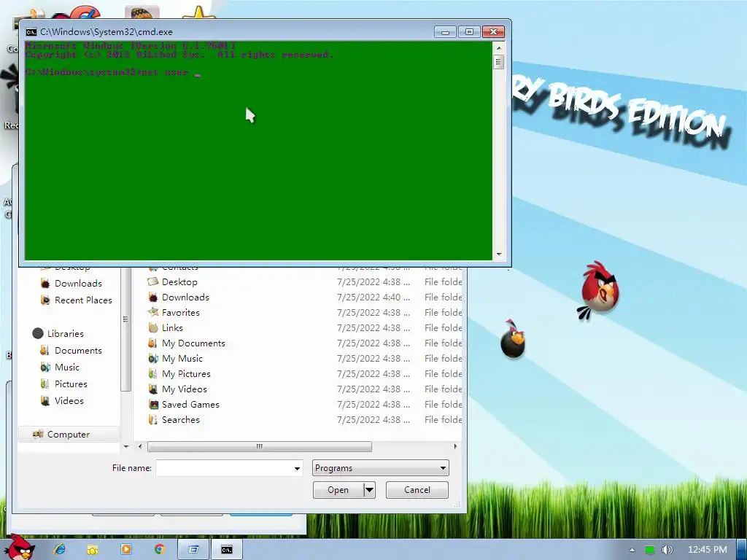Expand the Open button split arrow
The image size is (747, 560).
tap(370, 490)
